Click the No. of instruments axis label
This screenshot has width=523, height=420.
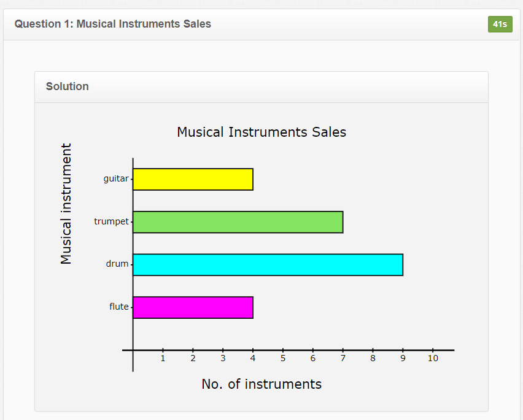(x=261, y=384)
